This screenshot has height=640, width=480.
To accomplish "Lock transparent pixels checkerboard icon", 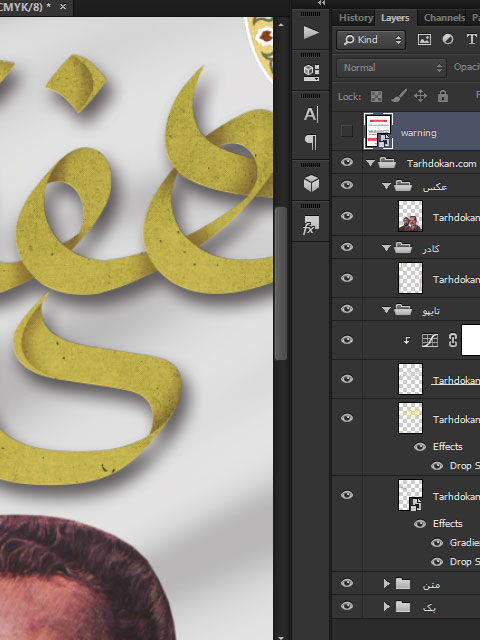I will click(x=376, y=96).
